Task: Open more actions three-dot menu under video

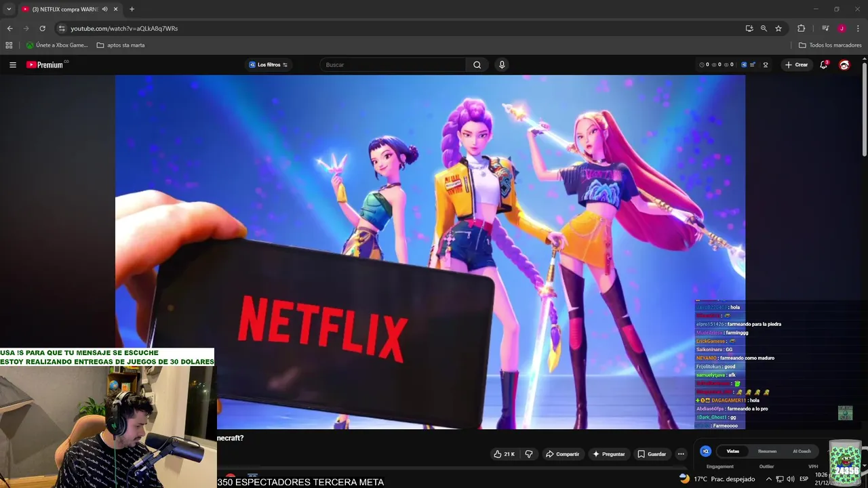Action: point(681,454)
